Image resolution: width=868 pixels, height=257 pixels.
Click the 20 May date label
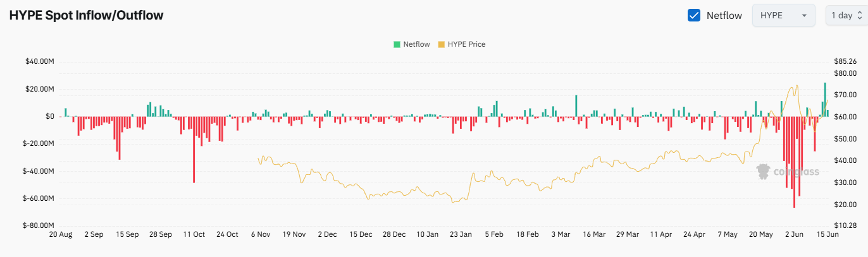point(760,234)
